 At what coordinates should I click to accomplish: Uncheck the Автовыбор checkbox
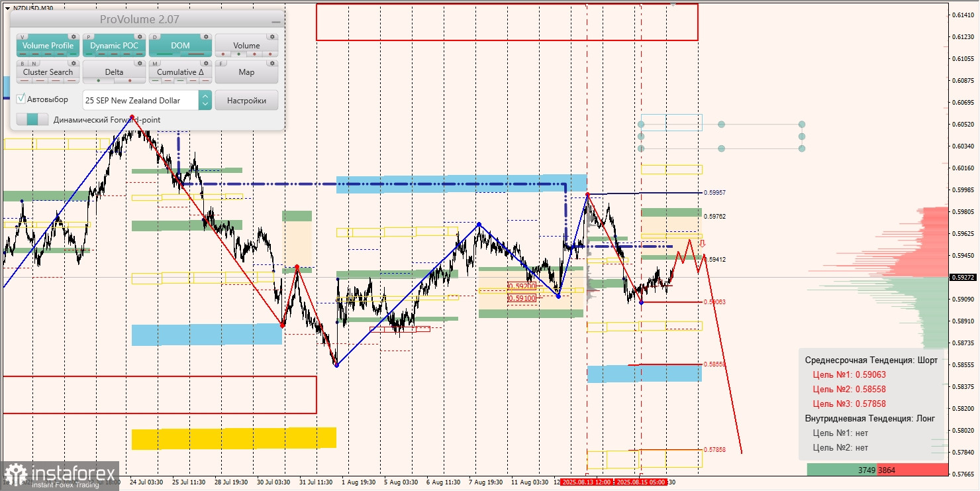(x=21, y=99)
